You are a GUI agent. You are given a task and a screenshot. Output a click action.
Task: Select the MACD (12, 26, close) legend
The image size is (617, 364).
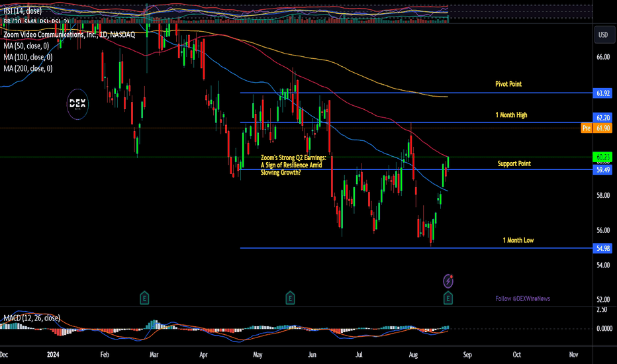32,318
